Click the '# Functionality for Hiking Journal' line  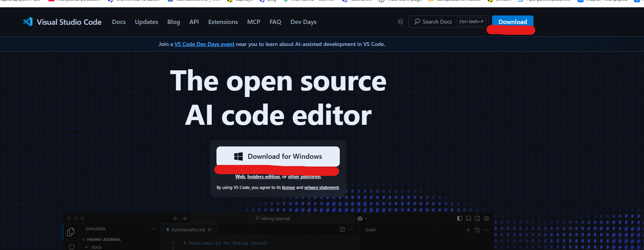(x=225, y=243)
